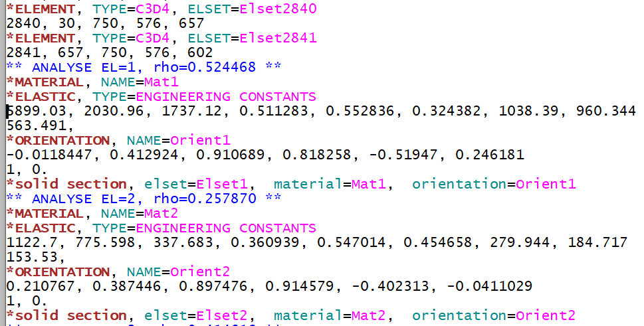Click the 153.53 continuation line

(35, 257)
